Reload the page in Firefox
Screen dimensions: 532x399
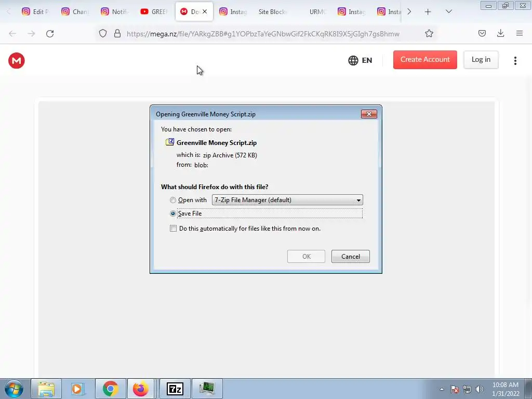coord(50,34)
